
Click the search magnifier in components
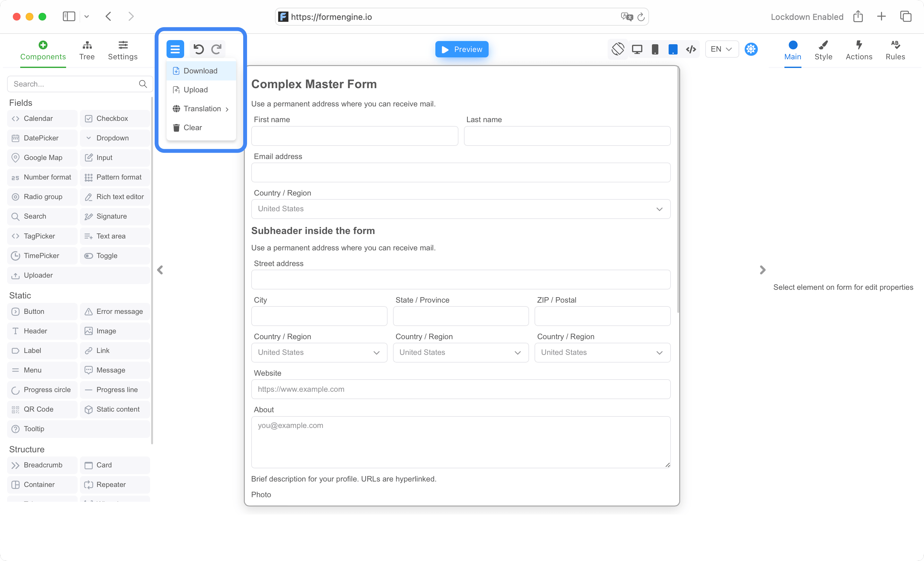click(x=143, y=84)
